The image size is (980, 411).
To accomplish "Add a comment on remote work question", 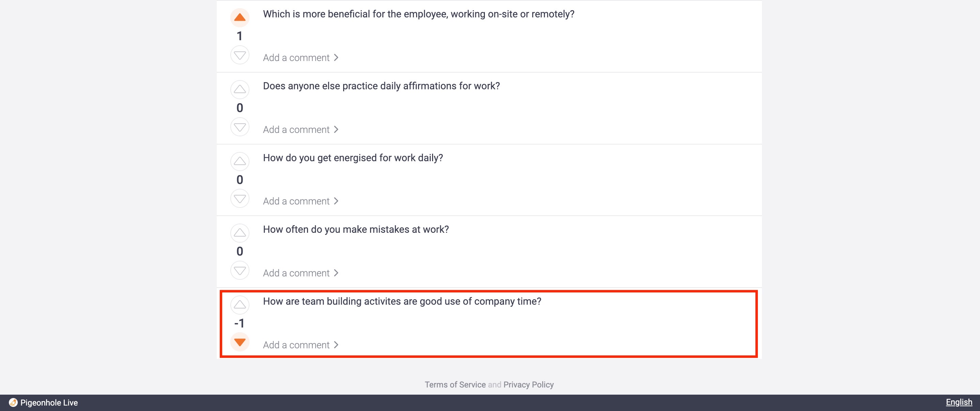I will click(301, 58).
